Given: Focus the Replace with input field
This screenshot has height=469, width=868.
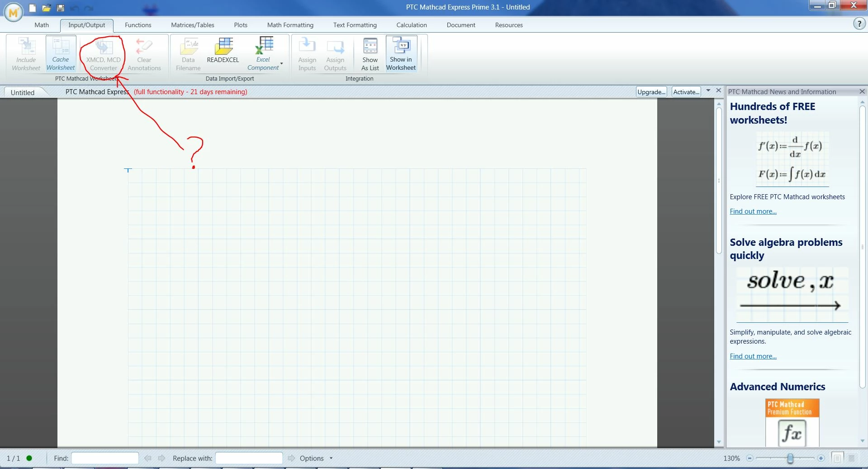Looking at the screenshot, I should [x=249, y=458].
